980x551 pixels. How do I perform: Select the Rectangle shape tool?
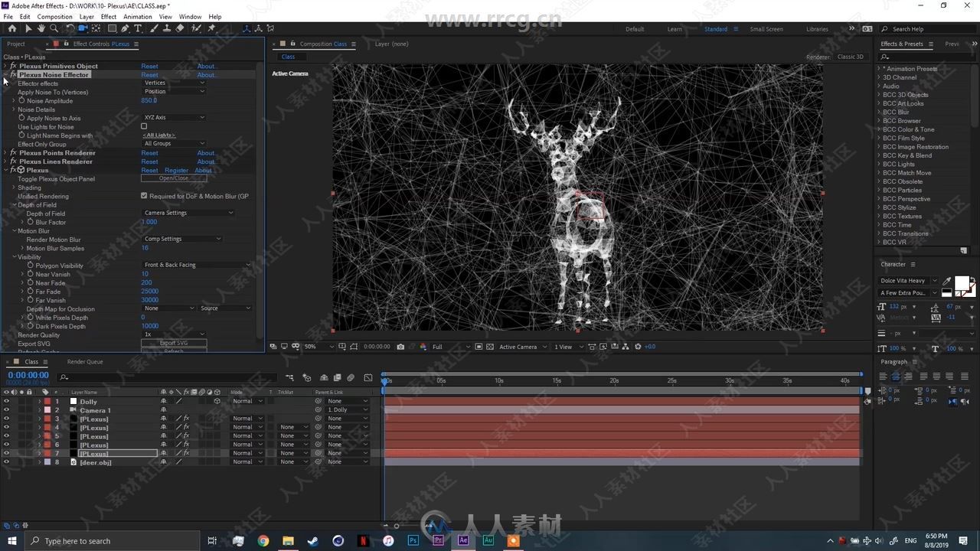point(112,28)
